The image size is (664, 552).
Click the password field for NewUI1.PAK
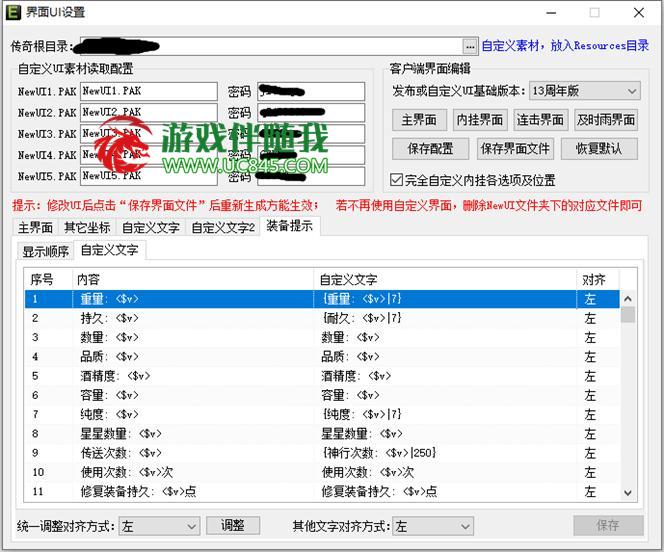pos(311,91)
